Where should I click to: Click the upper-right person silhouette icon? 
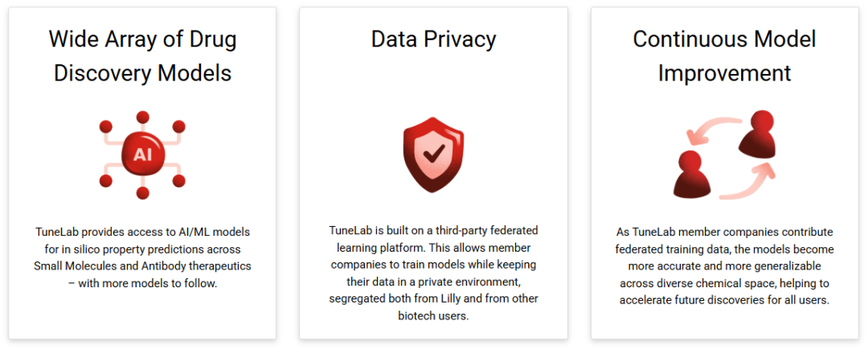click(757, 133)
